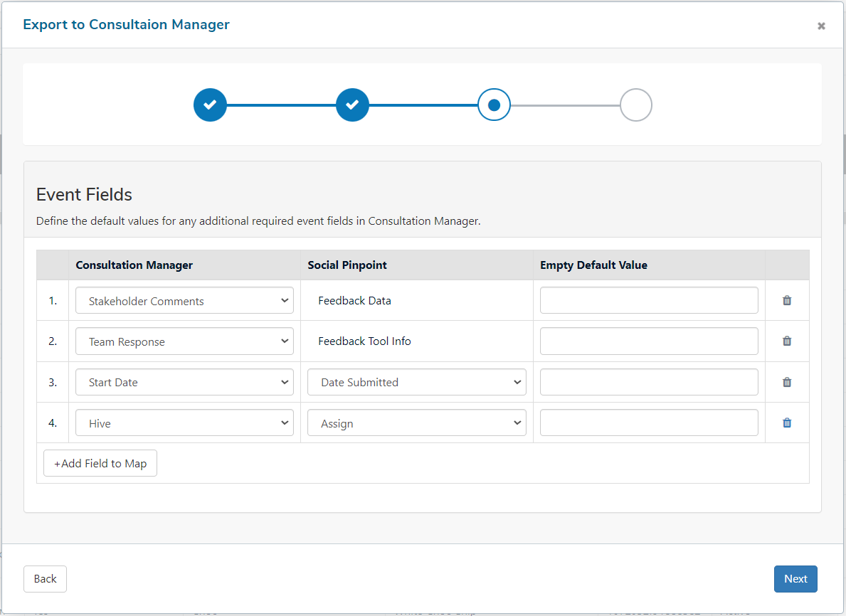Open the Team Response dropdown

[184, 341]
